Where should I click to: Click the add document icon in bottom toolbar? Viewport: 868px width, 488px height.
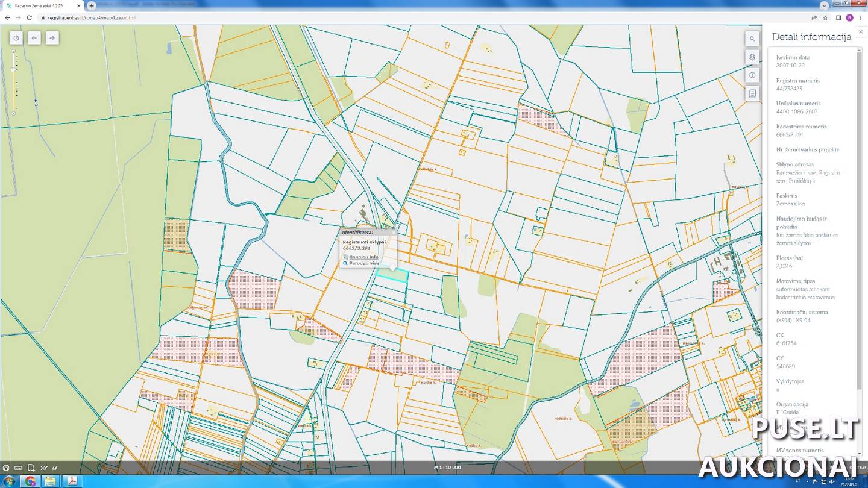tap(31, 468)
